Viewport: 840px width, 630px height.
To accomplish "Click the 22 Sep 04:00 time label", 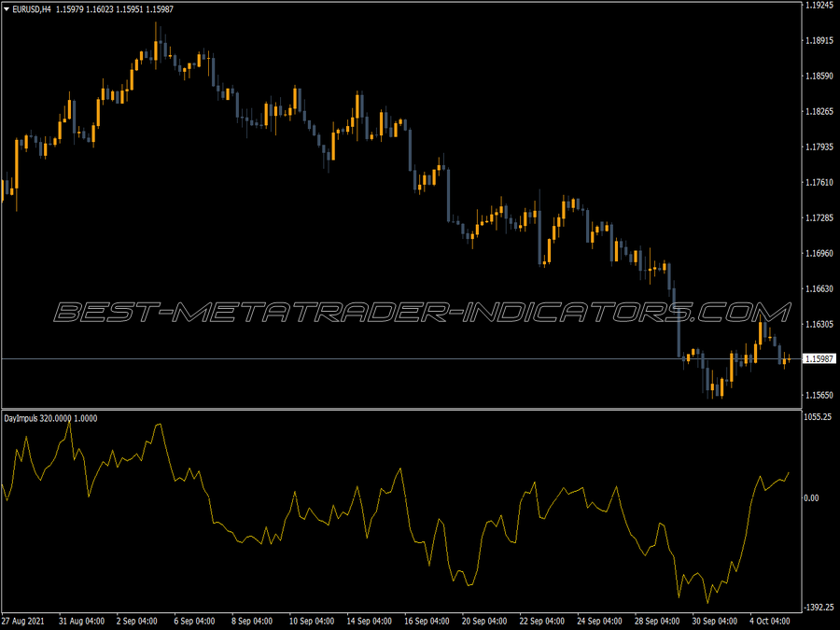I will (x=542, y=622).
